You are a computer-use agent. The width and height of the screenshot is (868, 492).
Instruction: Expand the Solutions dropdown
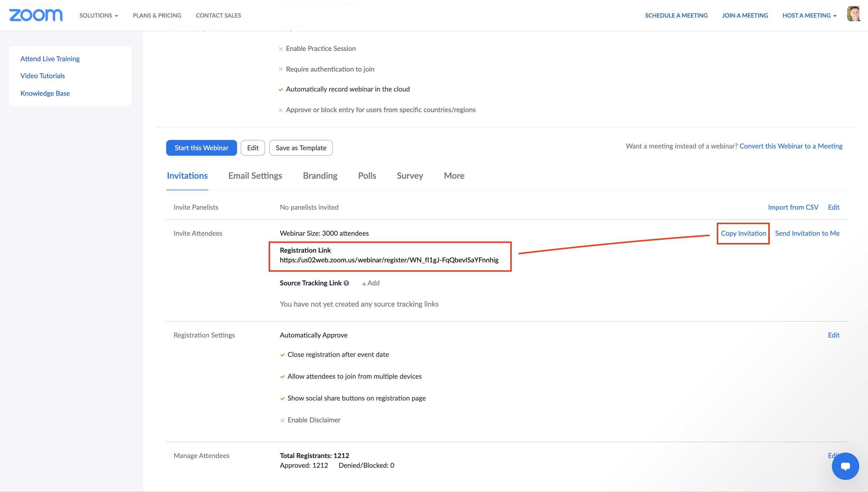[99, 15]
